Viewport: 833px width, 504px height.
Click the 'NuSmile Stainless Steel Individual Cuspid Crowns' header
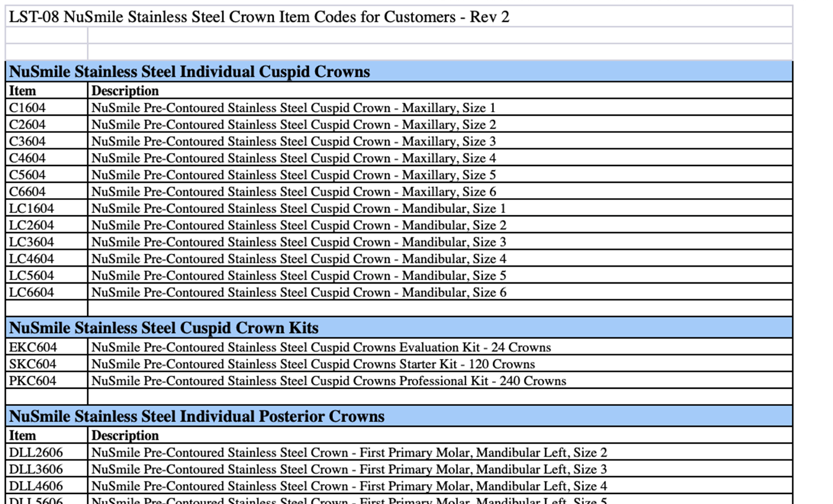coord(399,71)
